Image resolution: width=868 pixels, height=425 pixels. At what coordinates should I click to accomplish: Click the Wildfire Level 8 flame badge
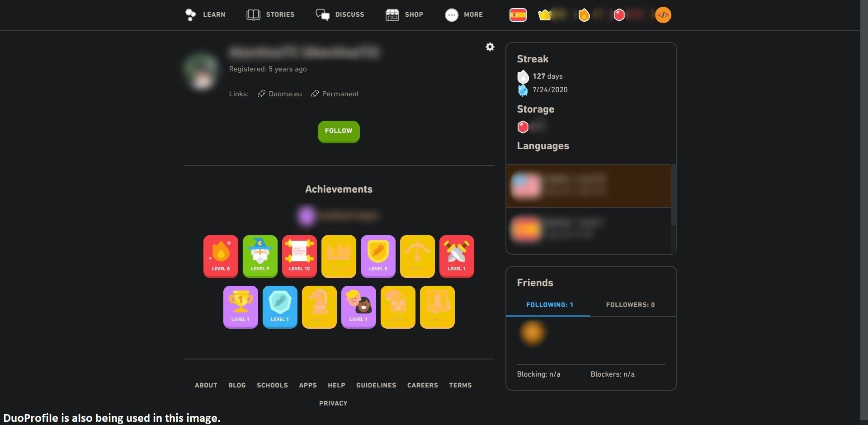coord(220,256)
